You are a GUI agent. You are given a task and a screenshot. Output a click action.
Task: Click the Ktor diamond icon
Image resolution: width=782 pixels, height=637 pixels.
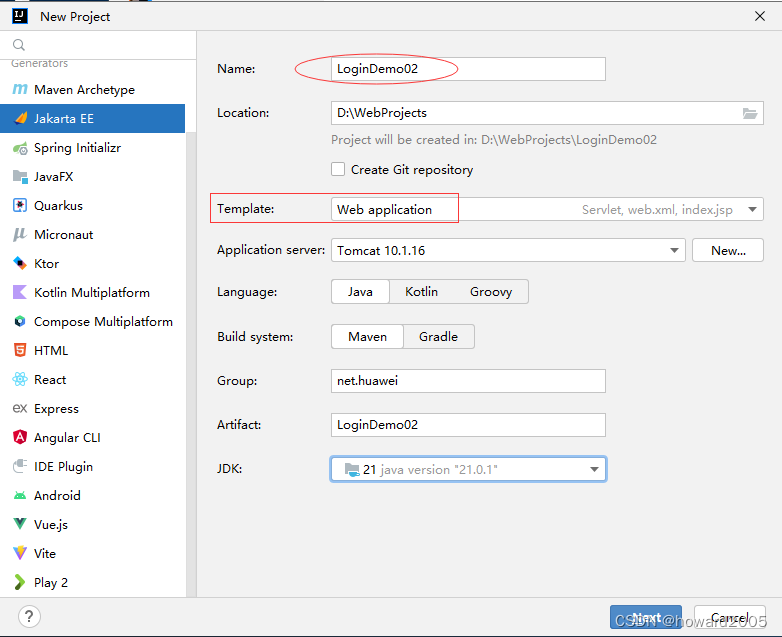pyautogui.click(x=20, y=263)
